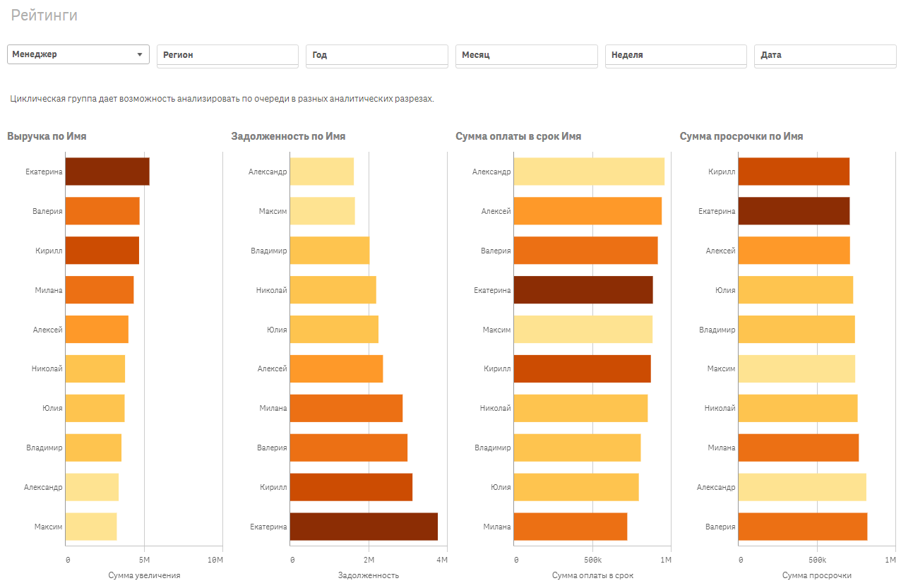Image resolution: width=901 pixels, height=588 pixels.
Task: Click the Сумма просрочки по Имя title
Action: [x=741, y=136]
